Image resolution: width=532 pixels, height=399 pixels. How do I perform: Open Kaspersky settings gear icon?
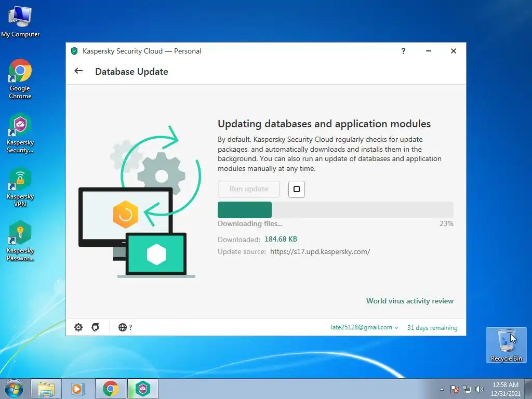pyautogui.click(x=78, y=327)
